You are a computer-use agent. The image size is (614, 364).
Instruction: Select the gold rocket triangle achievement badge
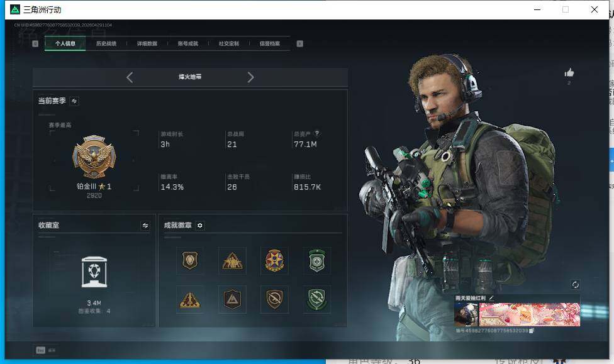point(190,299)
